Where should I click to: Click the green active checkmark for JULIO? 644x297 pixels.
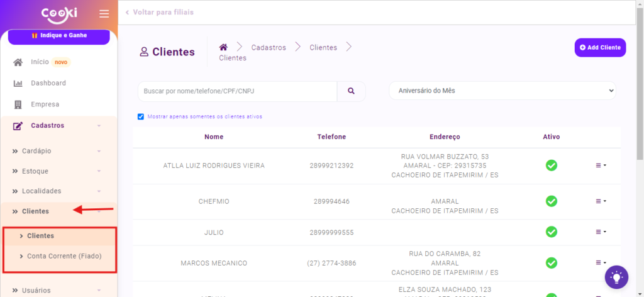[x=551, y=232]
